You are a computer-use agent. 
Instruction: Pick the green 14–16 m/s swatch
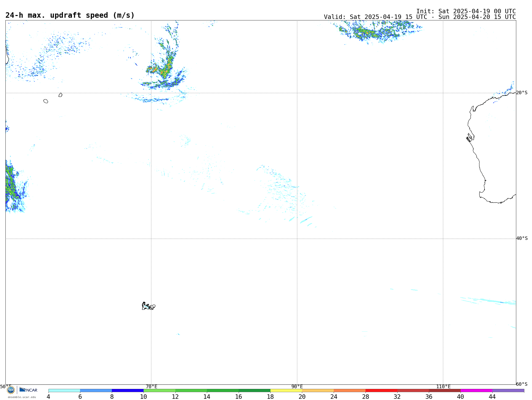click(x=223, y=391)
